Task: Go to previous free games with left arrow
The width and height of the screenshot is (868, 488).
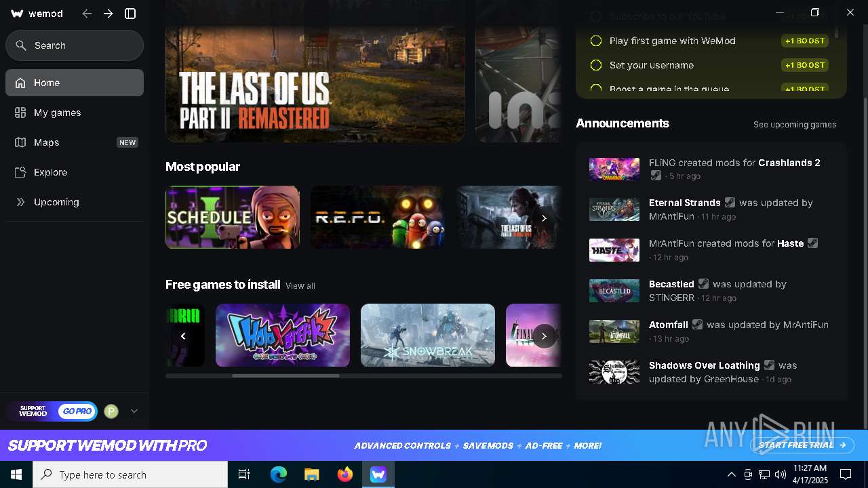Action: tap(183, 336)
